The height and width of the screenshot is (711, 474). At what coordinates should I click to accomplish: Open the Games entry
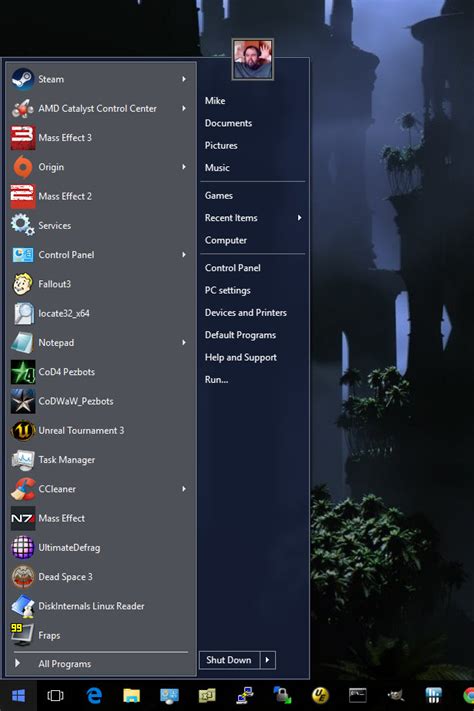coord(219,195)
